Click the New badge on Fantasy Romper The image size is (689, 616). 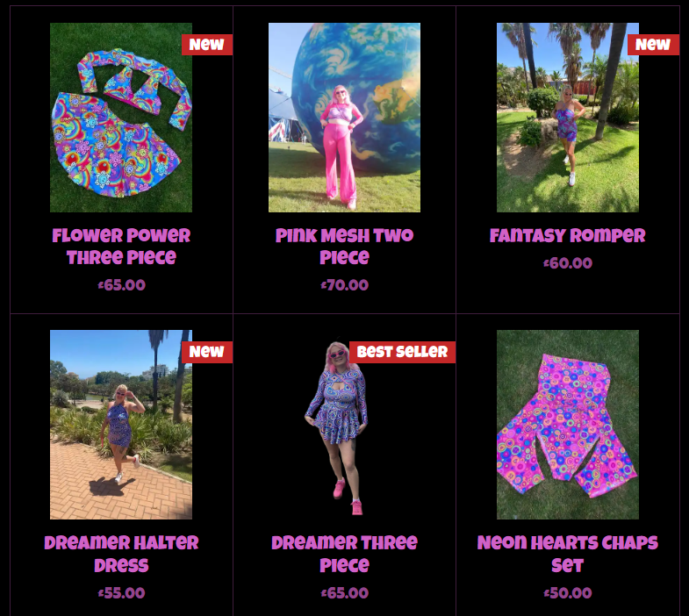653,45
